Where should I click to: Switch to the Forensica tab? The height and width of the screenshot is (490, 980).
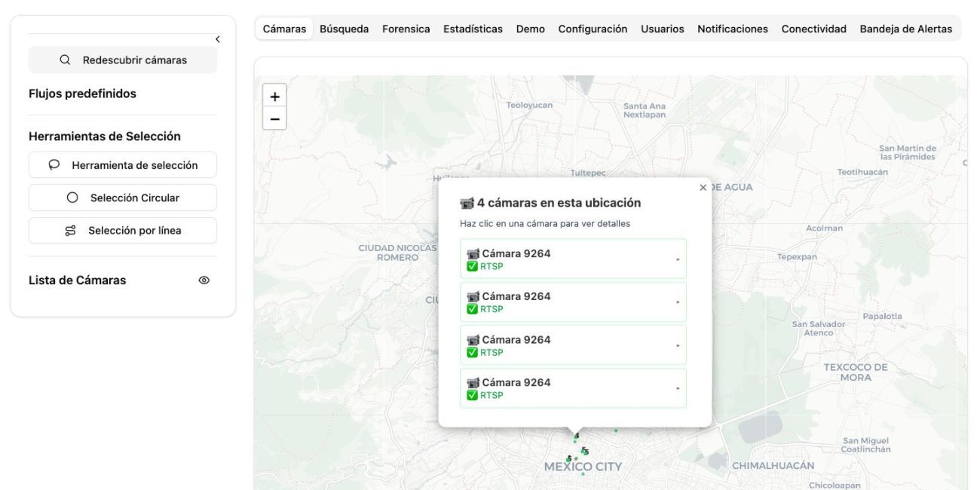tap(406, 29)
